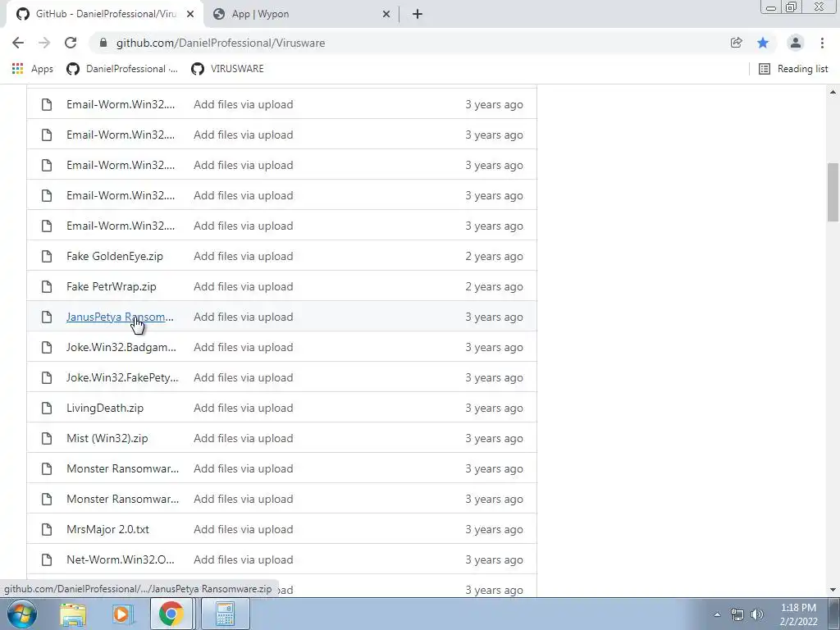The width and height of the screenshot is (840, 630).
Task: Open the Apps grid shortcut
Action: [x=33, y=69]
